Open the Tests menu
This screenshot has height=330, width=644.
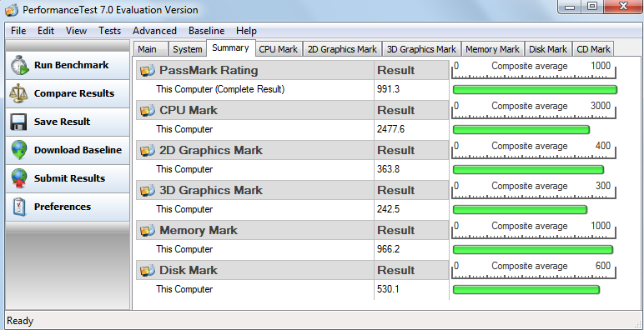109,31
